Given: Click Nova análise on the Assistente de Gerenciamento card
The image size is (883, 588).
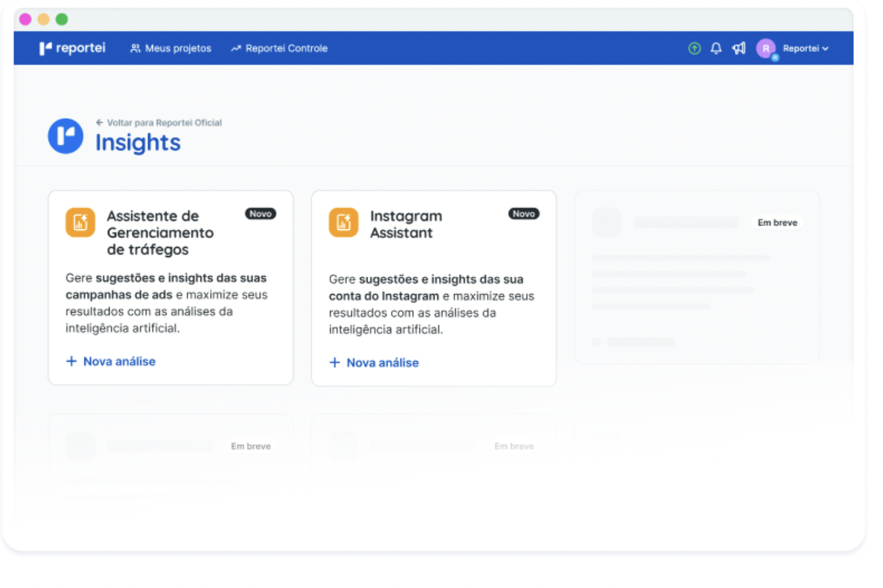Looking at the screenshot, I should (110, 362).
